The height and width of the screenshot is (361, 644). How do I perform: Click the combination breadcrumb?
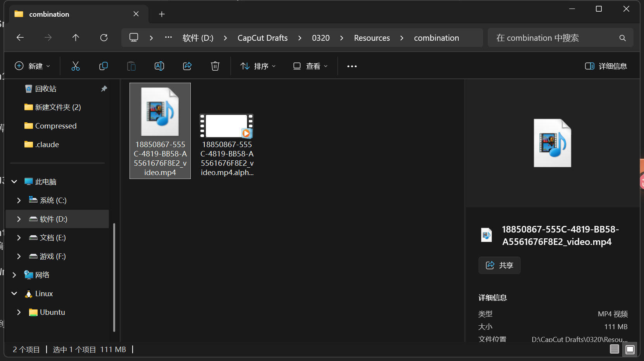[x=436, y=38]
